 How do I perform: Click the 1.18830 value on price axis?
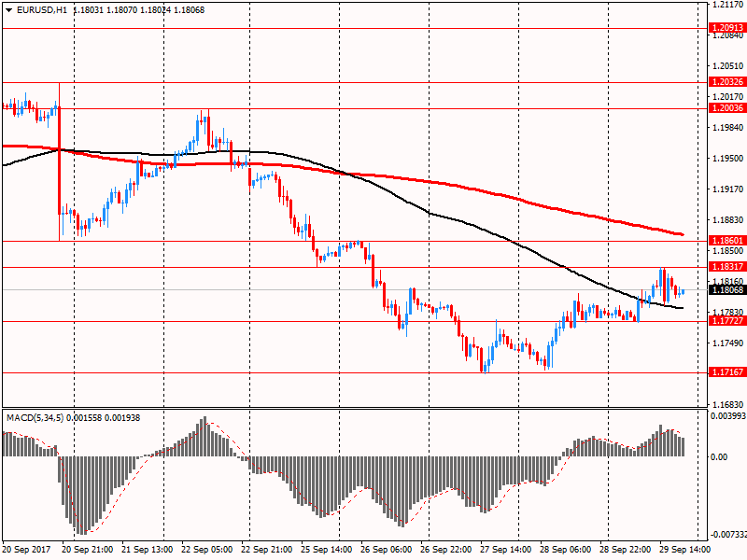(x=728, y=220)
